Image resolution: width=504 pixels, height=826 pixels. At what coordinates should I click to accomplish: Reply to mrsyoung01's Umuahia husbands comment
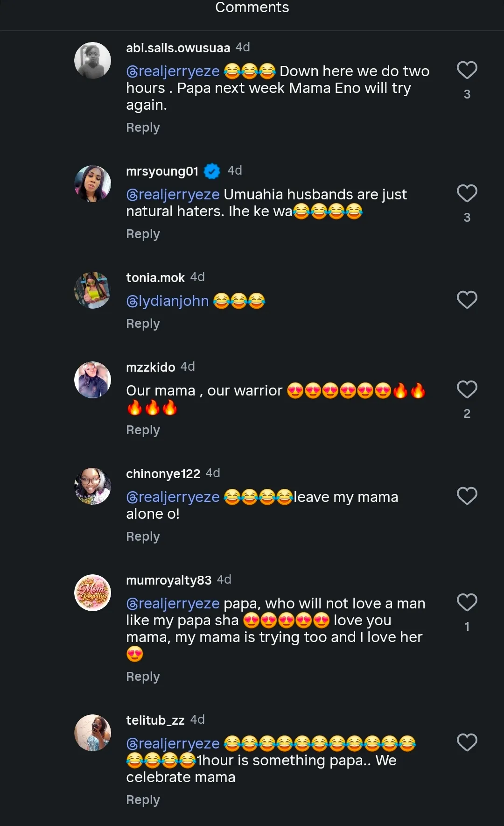tap(143, 234)
